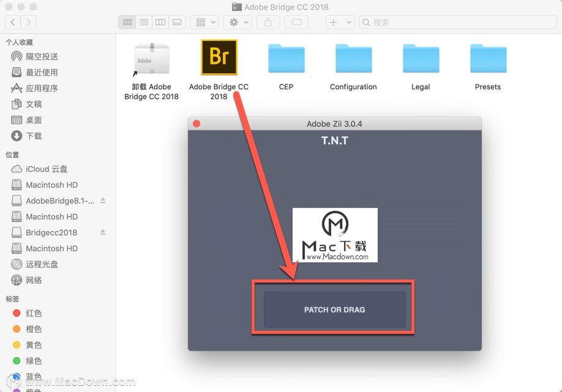Select the 卸载 Adobe Bridge uninstaller icon

tap(151, 59)
